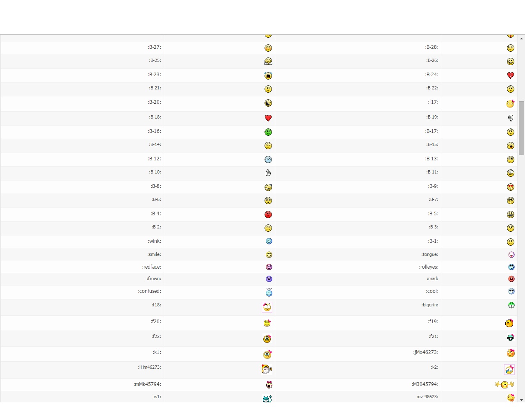Select the heart-eyes smiley for :B-9:

click(511, 187)
